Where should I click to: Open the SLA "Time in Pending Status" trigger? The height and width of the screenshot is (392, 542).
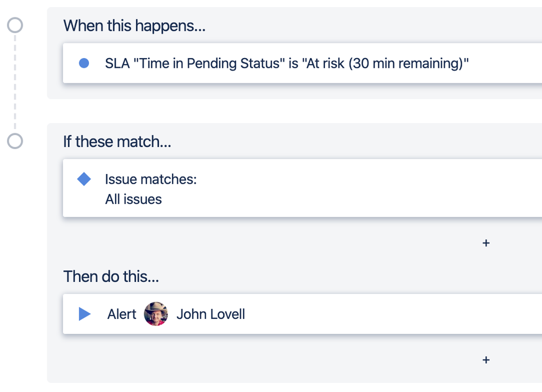click(x=195, y=63)
